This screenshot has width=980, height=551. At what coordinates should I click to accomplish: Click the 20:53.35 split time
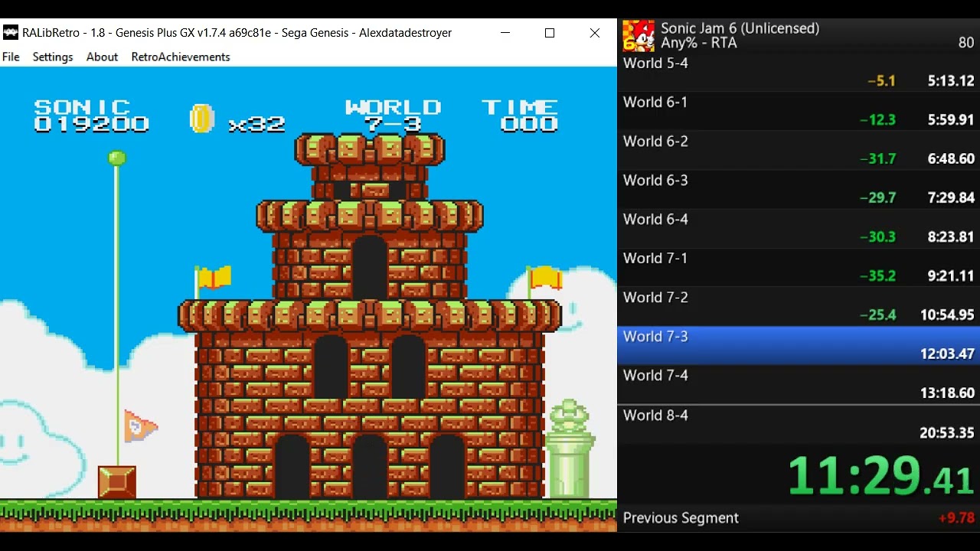(947, 433)
